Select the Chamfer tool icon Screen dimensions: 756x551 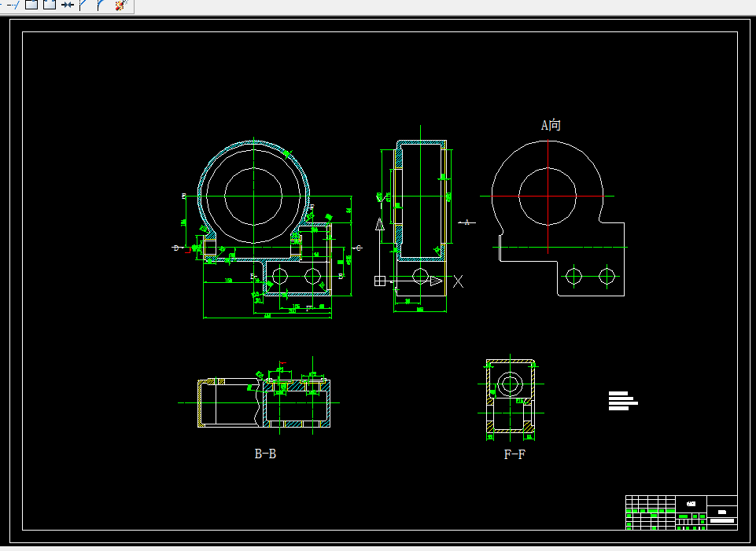coord(84,5)
